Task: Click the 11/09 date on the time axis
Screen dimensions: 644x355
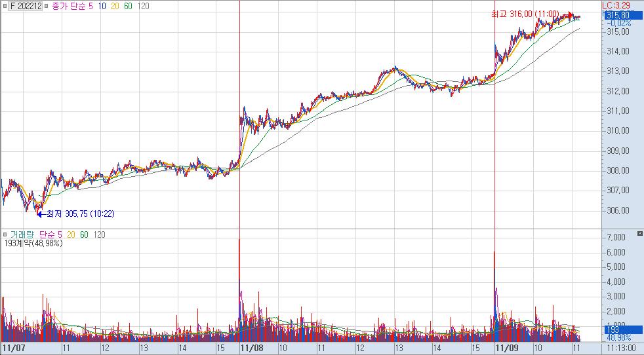Action: [507, 348]
